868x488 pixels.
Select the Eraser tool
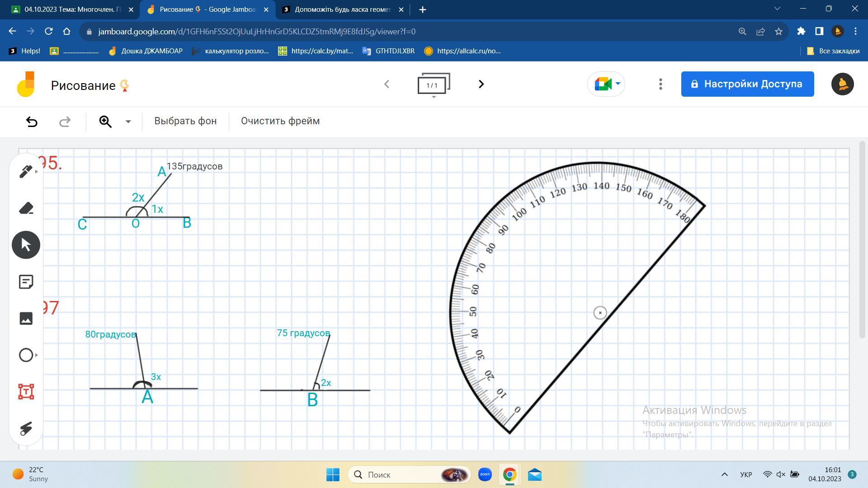coord(26,208)
